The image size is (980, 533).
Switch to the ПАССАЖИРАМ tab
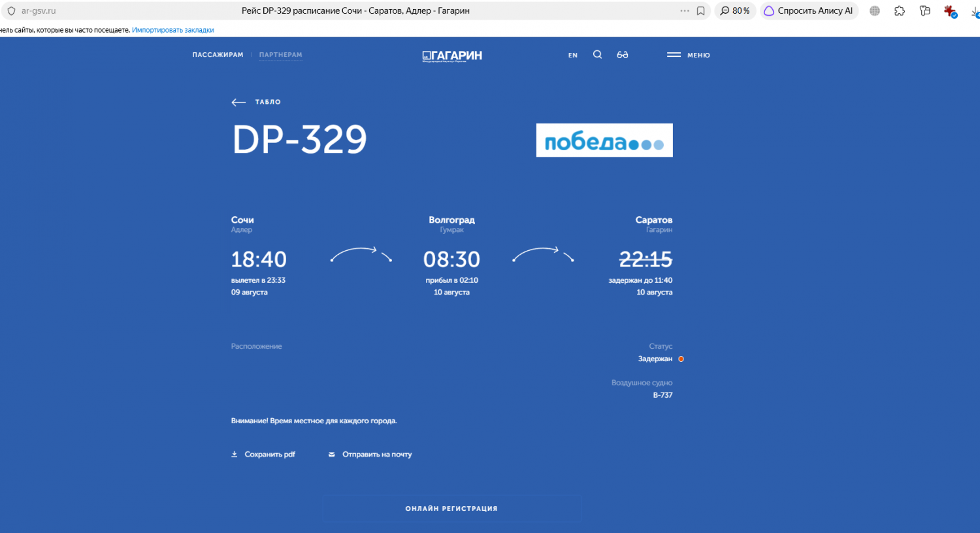pos(218,55)
